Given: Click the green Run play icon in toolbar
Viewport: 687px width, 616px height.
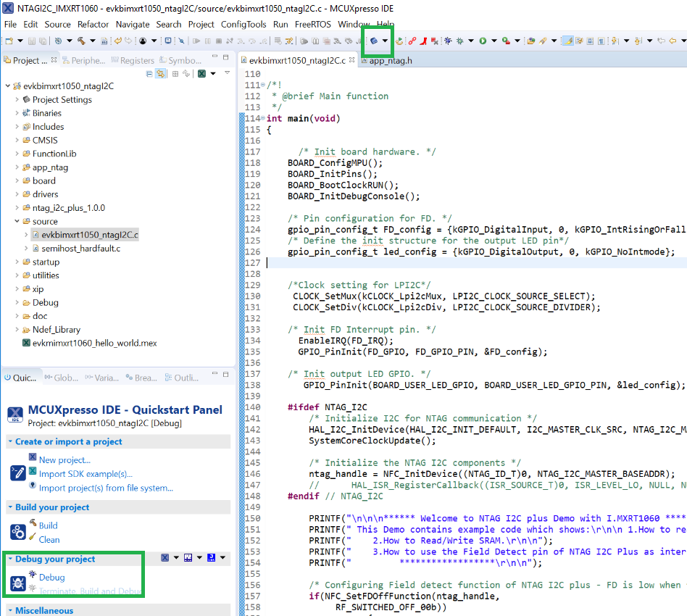Looking at the screenshot, I should (483, 41).
